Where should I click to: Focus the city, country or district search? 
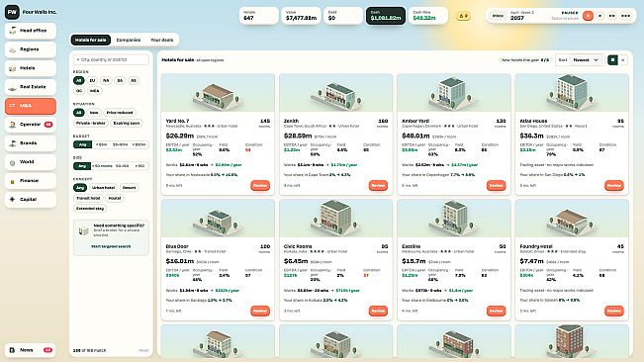tap(112, 59)
